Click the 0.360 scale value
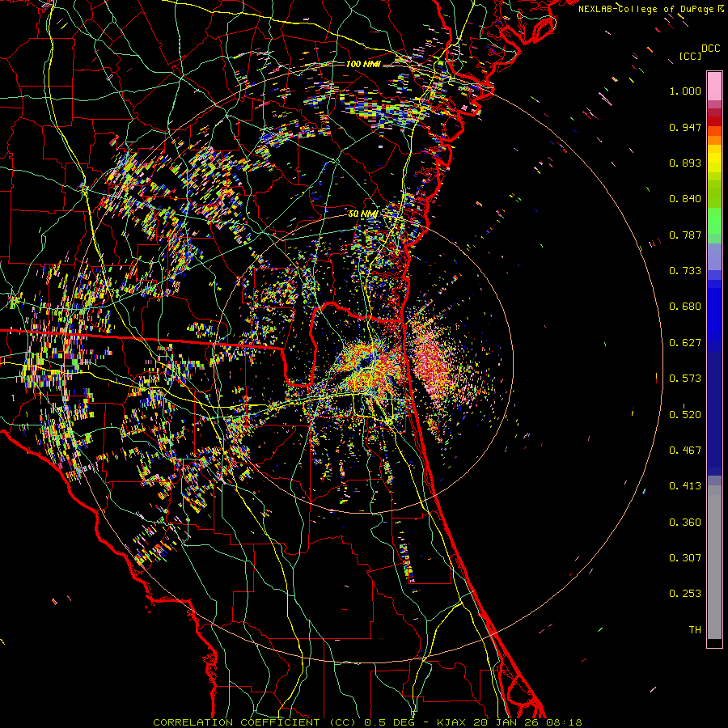 click(685, 523)
